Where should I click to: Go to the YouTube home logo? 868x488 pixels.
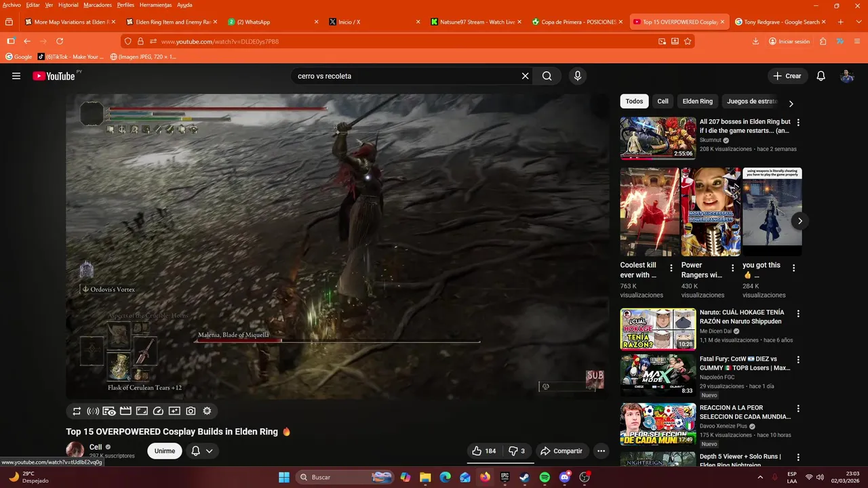point(54,76)
